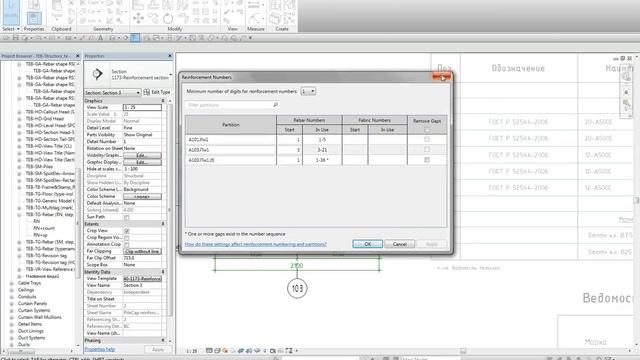This screenshot has height=360, width=640.
Task: Select RN+count in Project Browser tree
Action: click(x=44, y=229)
